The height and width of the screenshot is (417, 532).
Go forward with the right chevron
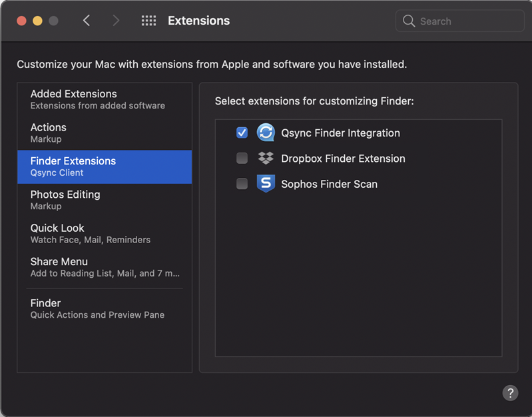(116, 21)
